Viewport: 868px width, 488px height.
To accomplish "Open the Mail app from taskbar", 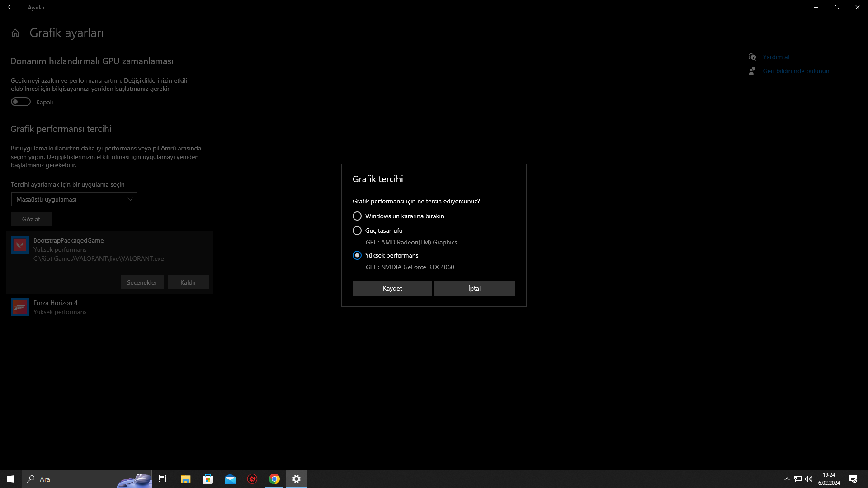I will tap(230, 479).
